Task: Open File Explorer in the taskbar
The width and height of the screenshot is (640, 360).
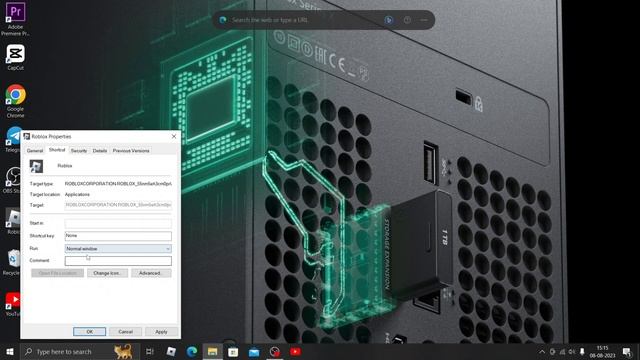Action: point(212,351)
